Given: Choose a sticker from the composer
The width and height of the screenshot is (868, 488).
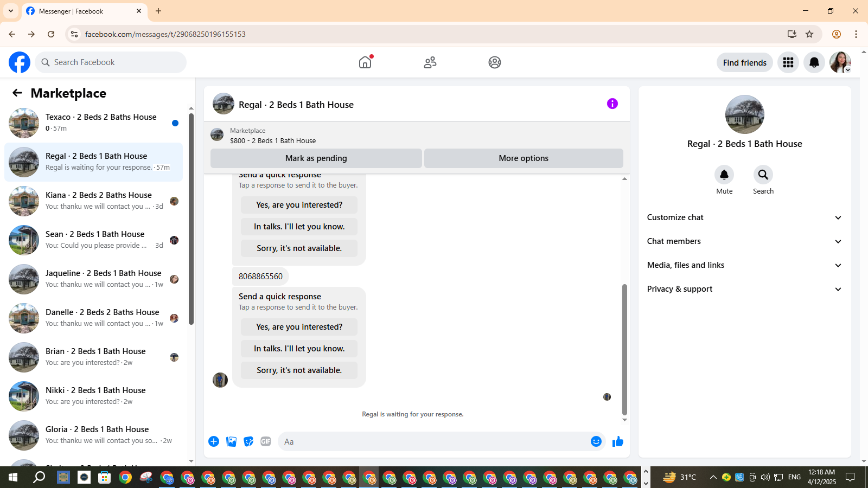Looking at the screenshot, I should pos(248,441).
